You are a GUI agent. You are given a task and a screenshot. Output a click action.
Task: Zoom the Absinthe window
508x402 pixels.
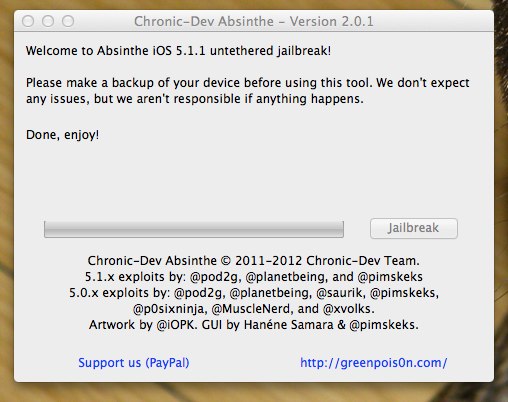click(68, 21)
